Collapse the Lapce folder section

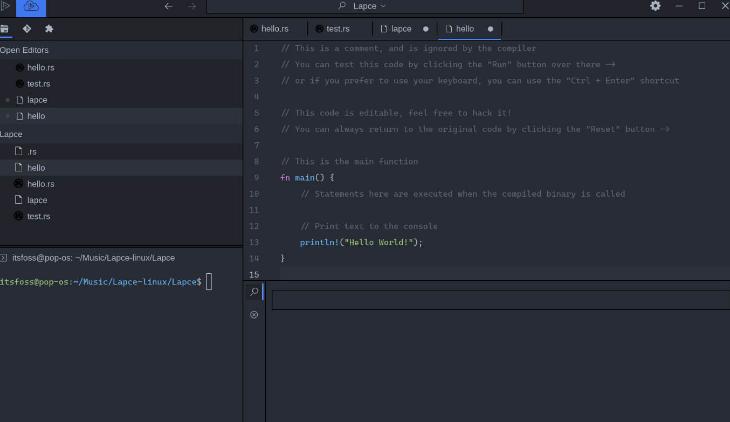(12, 134)
